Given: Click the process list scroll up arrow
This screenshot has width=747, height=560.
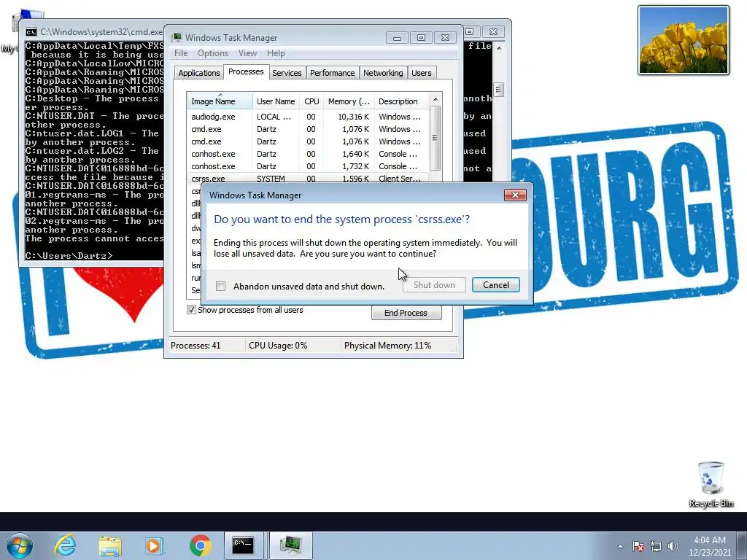Looking at the screenshot, I should tap(435, 99).
